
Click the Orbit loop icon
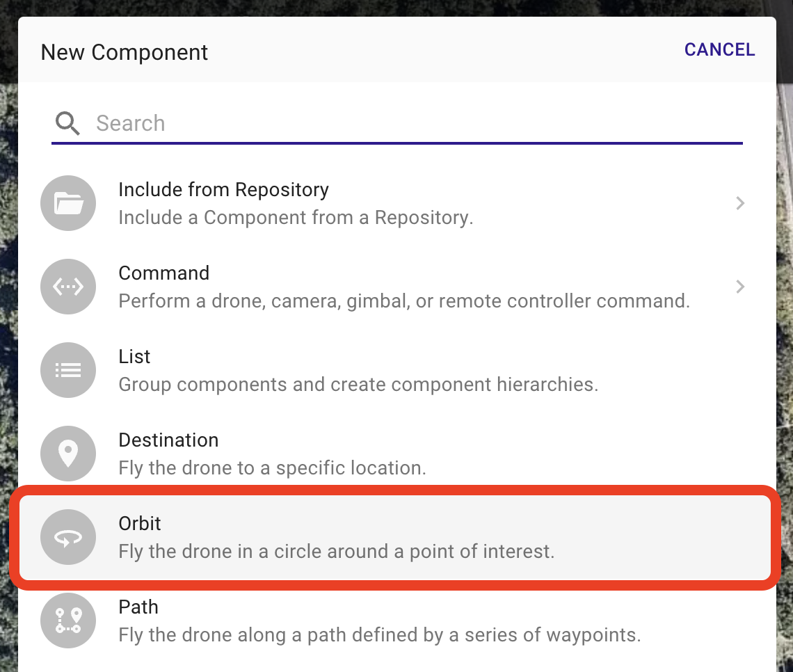coord(68,537)
